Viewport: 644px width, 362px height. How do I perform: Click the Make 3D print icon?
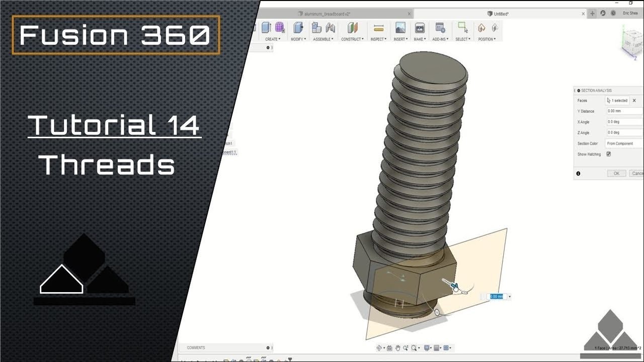(420, 28)
